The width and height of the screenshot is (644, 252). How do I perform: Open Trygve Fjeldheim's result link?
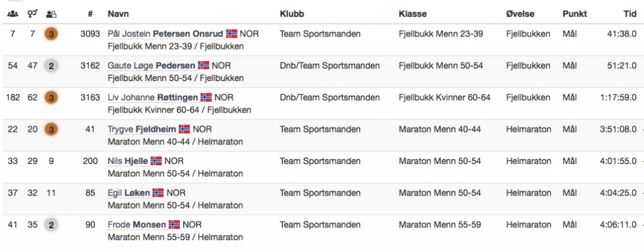click(x=142, y=129)
